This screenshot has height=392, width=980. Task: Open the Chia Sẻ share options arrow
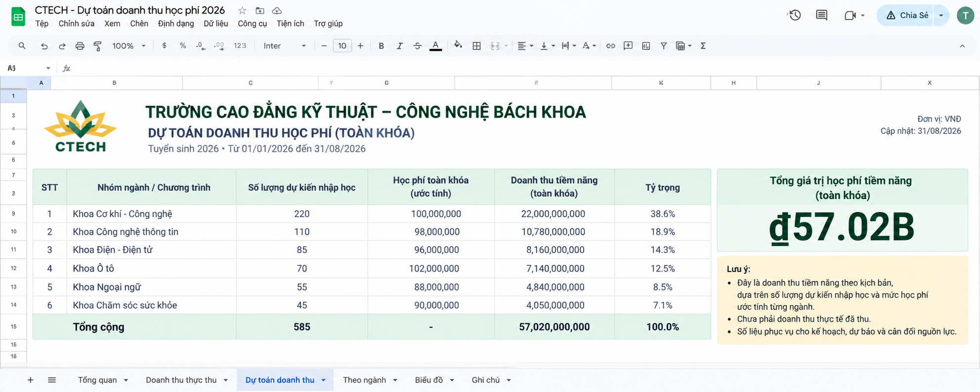(941, 15)
